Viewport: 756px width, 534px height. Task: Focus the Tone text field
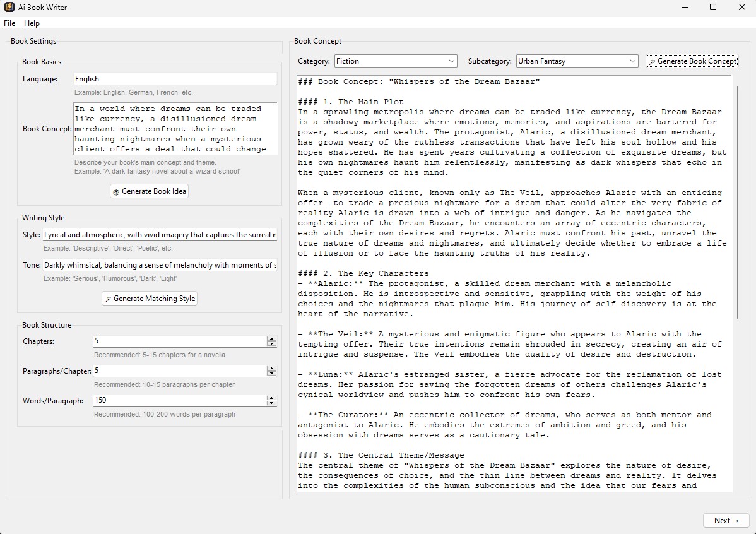pos(159,265)
